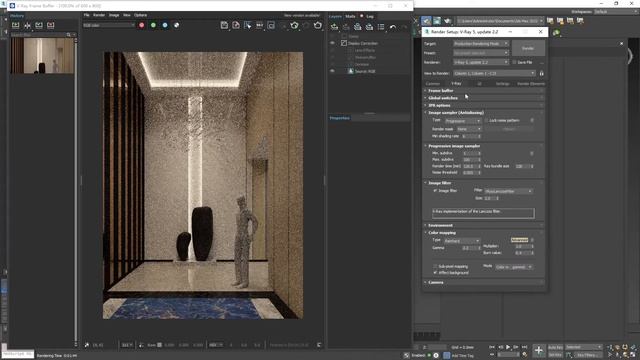Toggle the blue channel in frame buffer

click(x=165, y=25)
